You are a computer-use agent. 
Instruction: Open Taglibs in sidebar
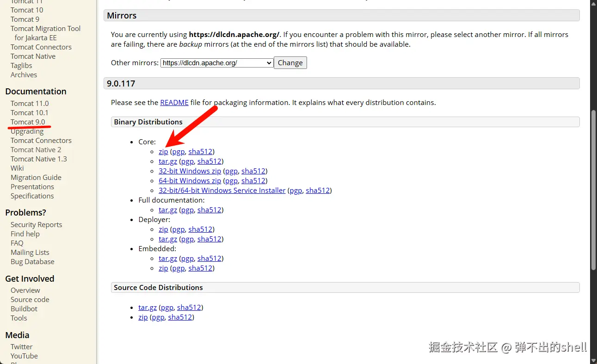click(21, 65)
